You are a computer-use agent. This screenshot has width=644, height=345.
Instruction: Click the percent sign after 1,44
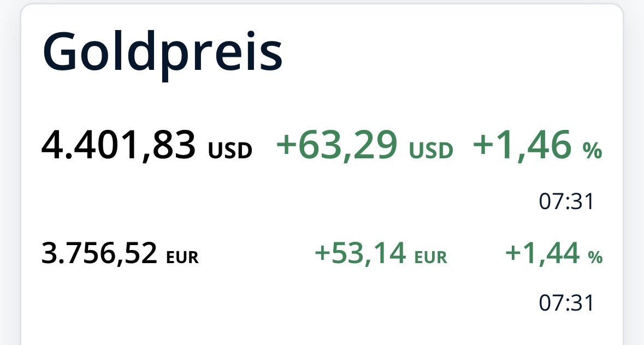(595, 257)
